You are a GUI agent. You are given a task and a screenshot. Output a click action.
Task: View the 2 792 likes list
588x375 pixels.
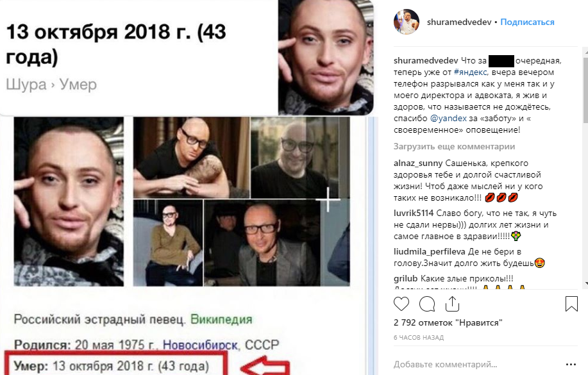coord(448,322)
